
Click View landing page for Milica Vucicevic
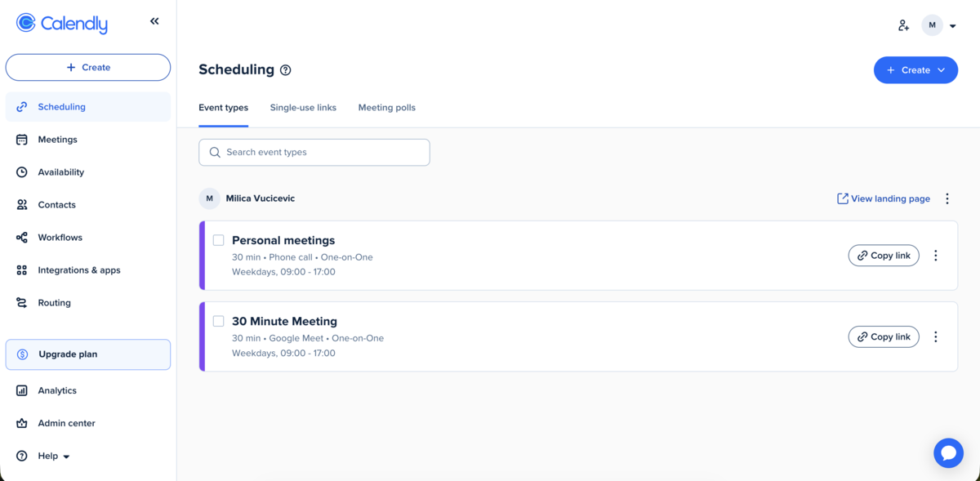coord(883,198)
